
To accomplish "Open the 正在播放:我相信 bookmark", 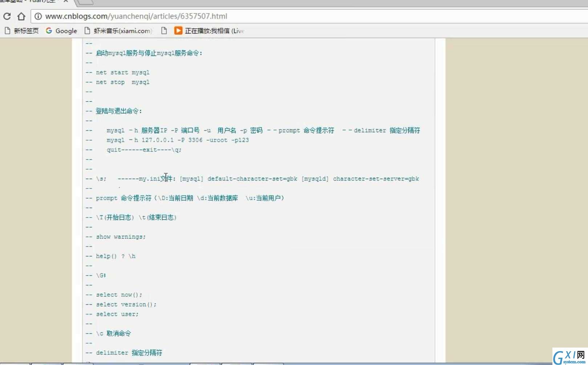I will coord(209,31).
